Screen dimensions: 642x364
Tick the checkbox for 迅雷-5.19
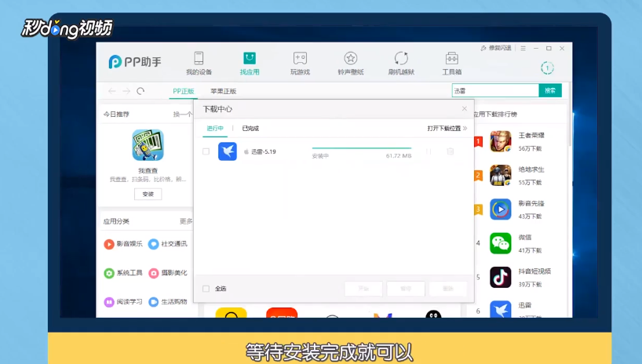tap(206, 151)
